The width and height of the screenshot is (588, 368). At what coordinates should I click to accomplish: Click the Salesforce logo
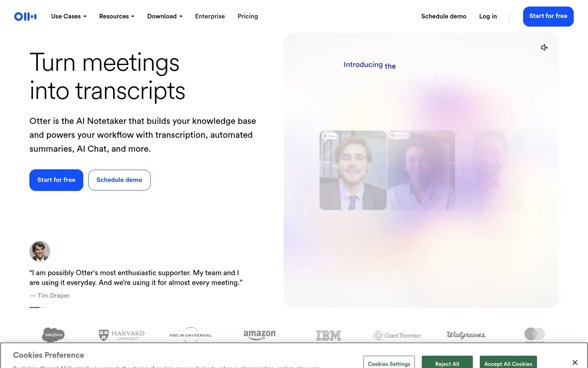(x=53, y=335)
